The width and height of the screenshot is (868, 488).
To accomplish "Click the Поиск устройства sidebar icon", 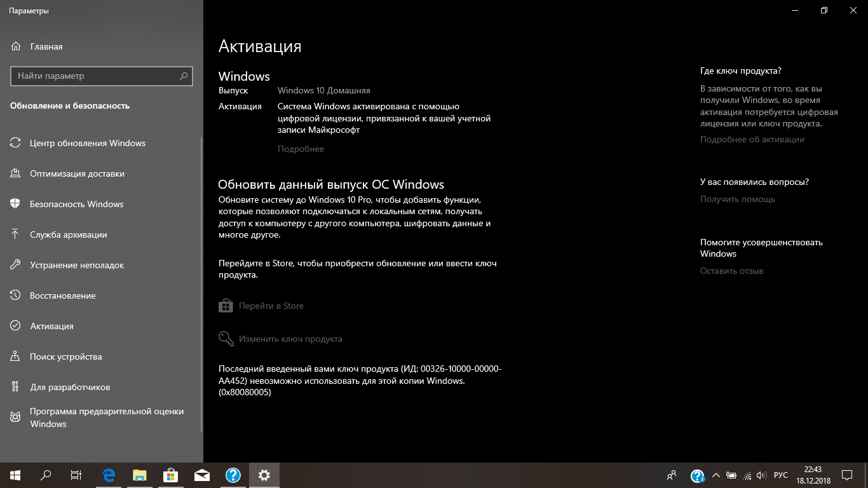I will (x=16, y=356).
